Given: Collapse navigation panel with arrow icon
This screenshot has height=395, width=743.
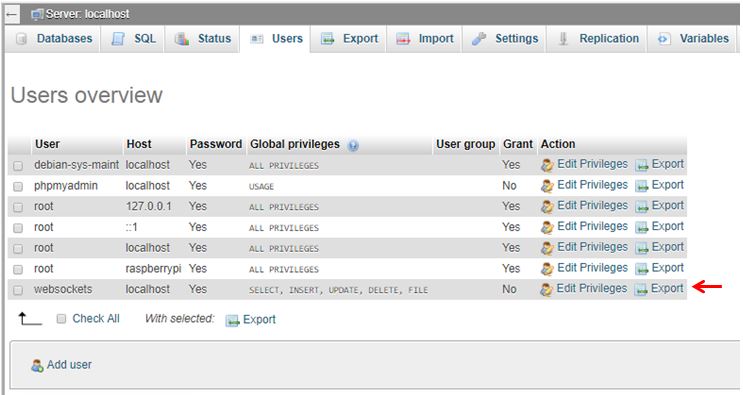Looking at the screenshot, I should click(x=12, y=14).
